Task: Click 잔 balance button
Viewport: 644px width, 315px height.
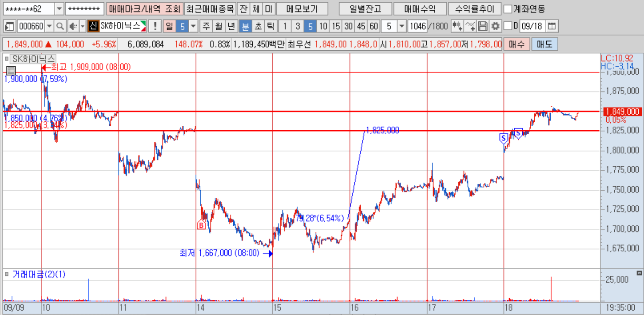Action: coord(243,8)
